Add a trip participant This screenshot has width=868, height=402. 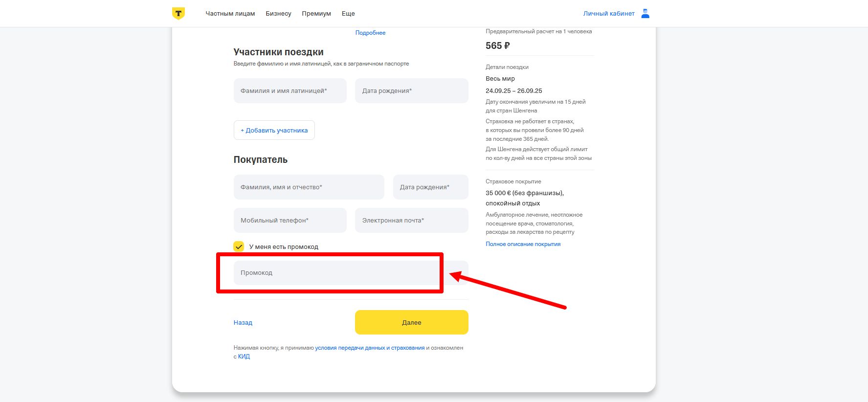(274, 130)
